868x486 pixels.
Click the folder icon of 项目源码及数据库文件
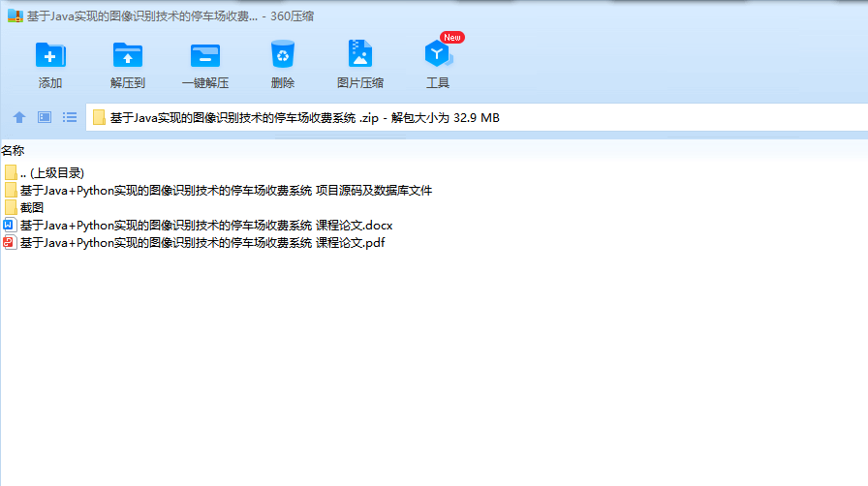point(11,191)
